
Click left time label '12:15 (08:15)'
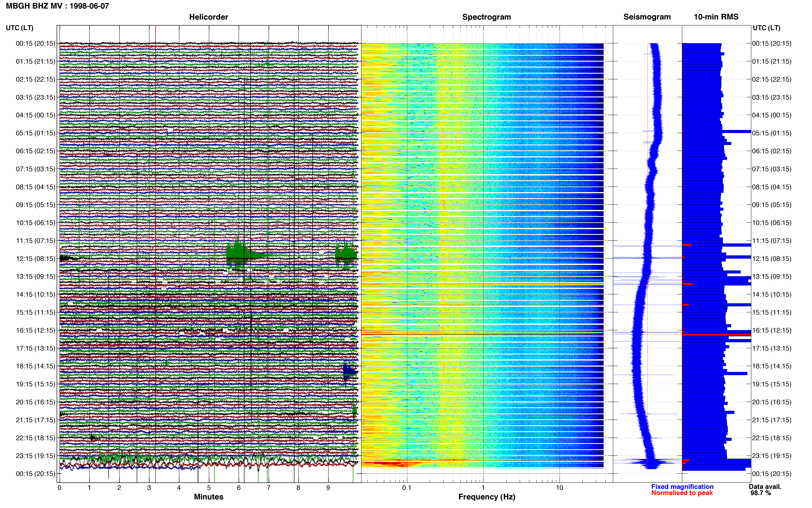[36, 259]
